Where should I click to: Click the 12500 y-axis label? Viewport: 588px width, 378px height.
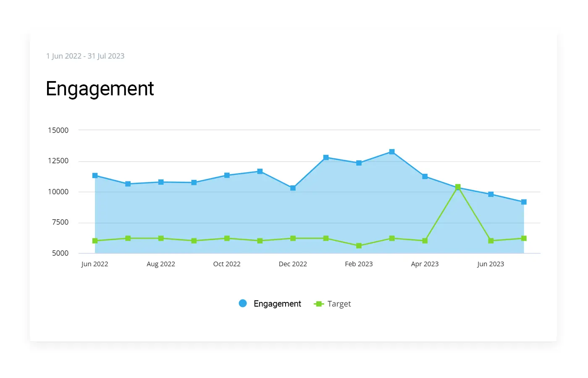[58, 161]
